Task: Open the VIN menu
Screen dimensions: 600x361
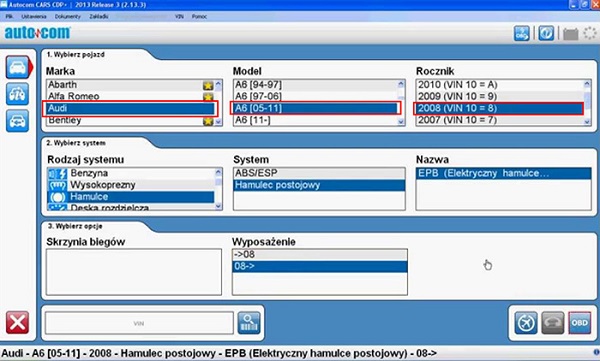Action: (179, 16)
